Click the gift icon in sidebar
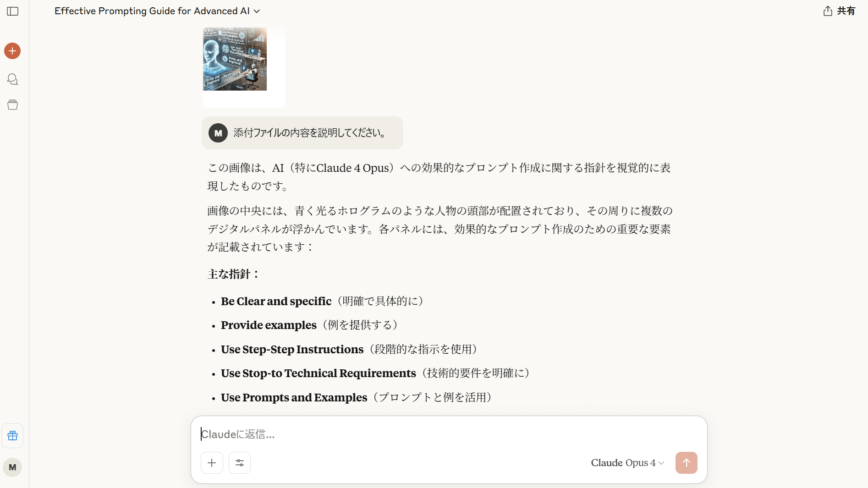Screen dimensions: 868x488 [12, 436]
